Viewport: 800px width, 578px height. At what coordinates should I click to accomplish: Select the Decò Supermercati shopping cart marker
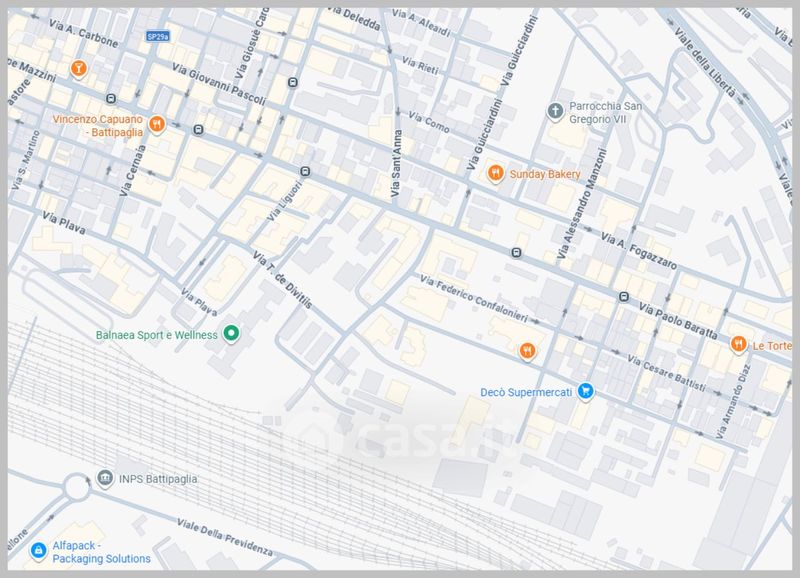588,393
